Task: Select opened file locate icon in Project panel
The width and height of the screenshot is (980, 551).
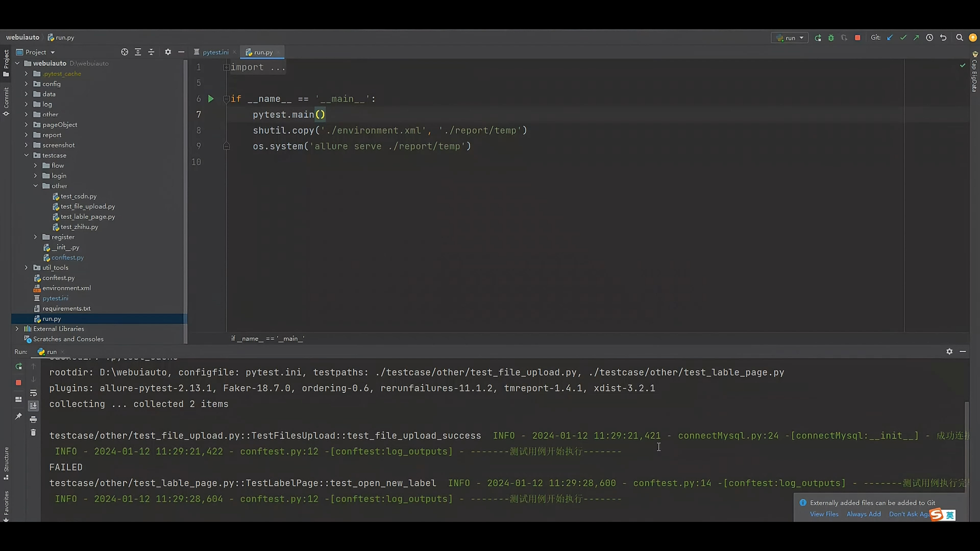Action: point(125,52)
